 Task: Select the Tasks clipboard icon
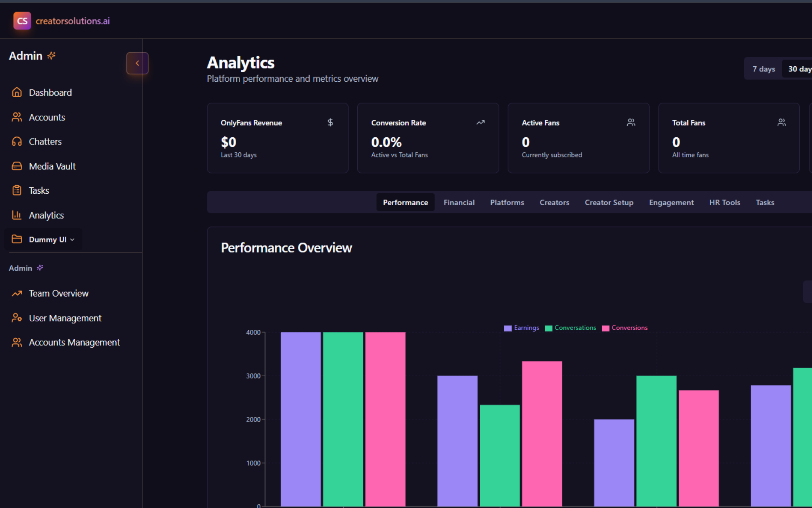pyautogui.click(x=17, y=190)
